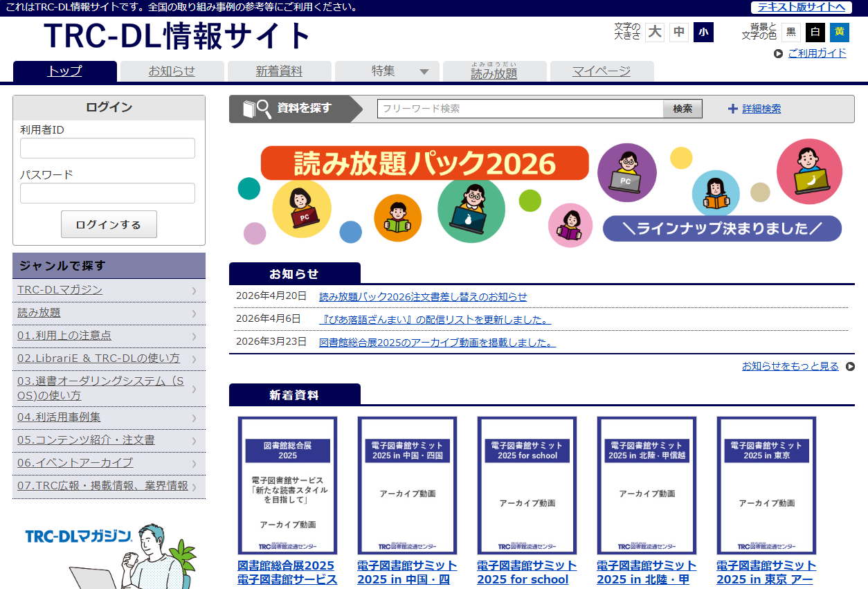Open the 図書館総合展2025アーカイブ動画 notice
868x589 pixels.
[437, 342]
